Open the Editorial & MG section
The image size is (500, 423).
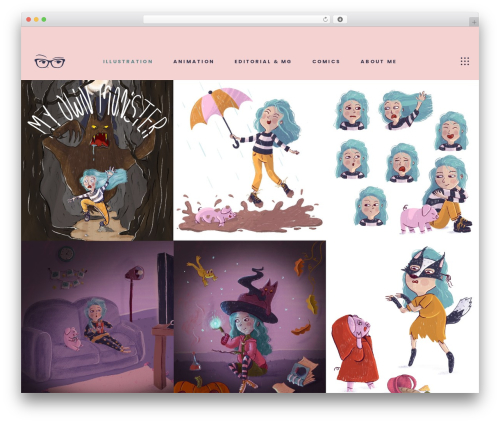(263, 62)
